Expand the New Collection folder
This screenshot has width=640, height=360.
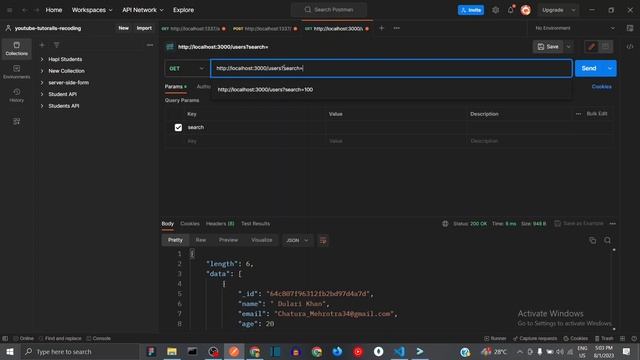(x=42, y=71)
